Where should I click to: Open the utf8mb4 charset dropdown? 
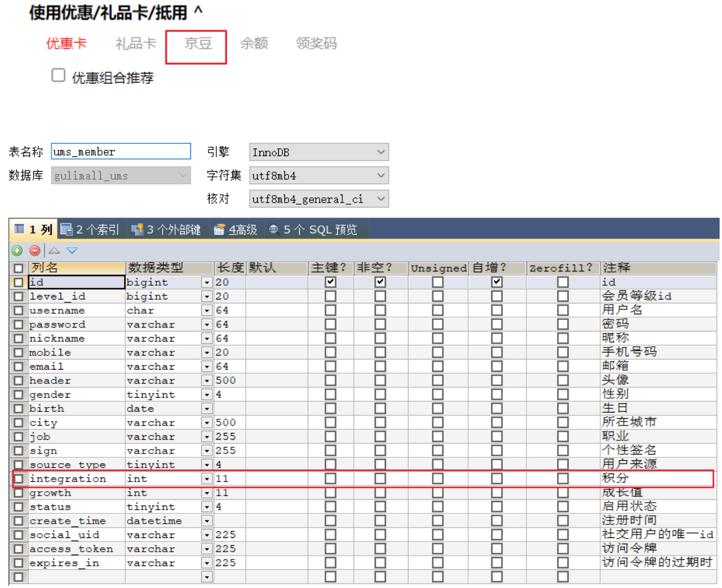pyautogui.click(x=319, y=175)
